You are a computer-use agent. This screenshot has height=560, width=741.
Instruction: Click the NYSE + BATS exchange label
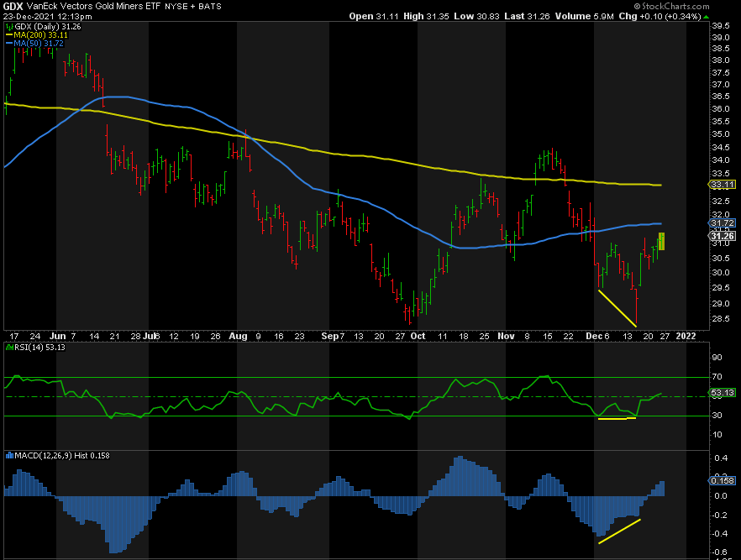pyautogui.click(x=193, y=7)
